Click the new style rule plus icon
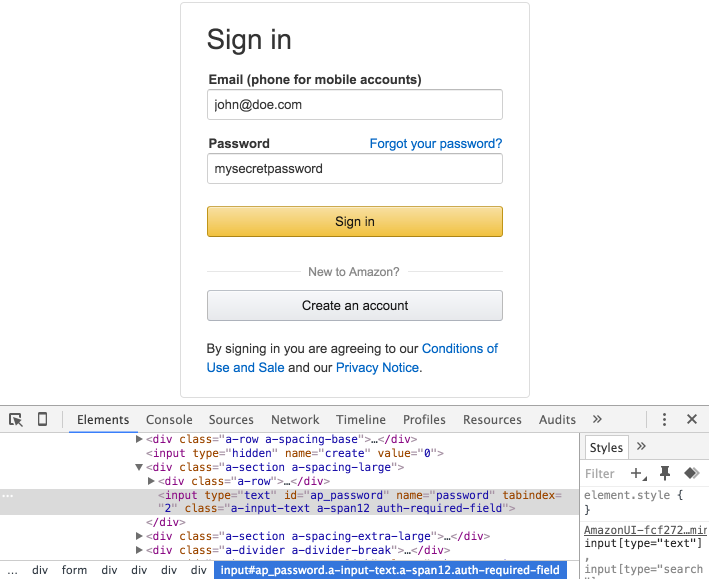The image size is (709, 579). tap(637, 473)
